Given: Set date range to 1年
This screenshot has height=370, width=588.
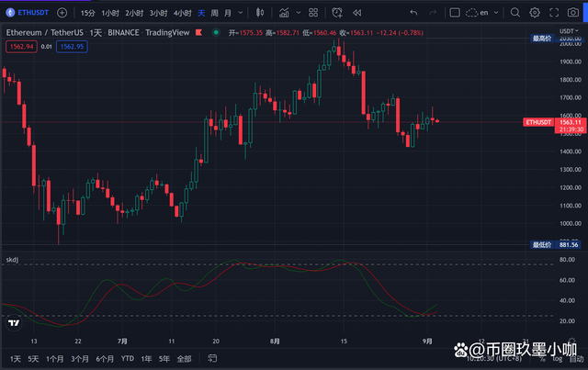Looking at the screenshot, I should click(146, 359).
